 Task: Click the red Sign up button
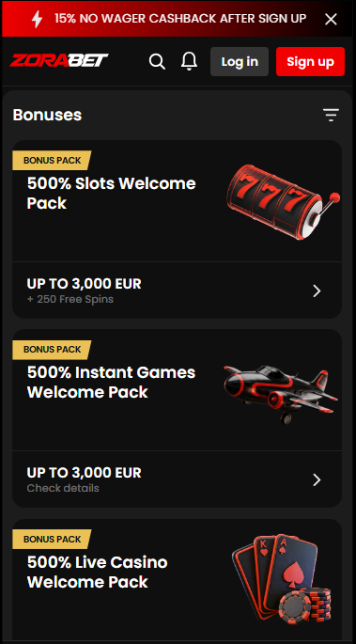tap(310, 62)
